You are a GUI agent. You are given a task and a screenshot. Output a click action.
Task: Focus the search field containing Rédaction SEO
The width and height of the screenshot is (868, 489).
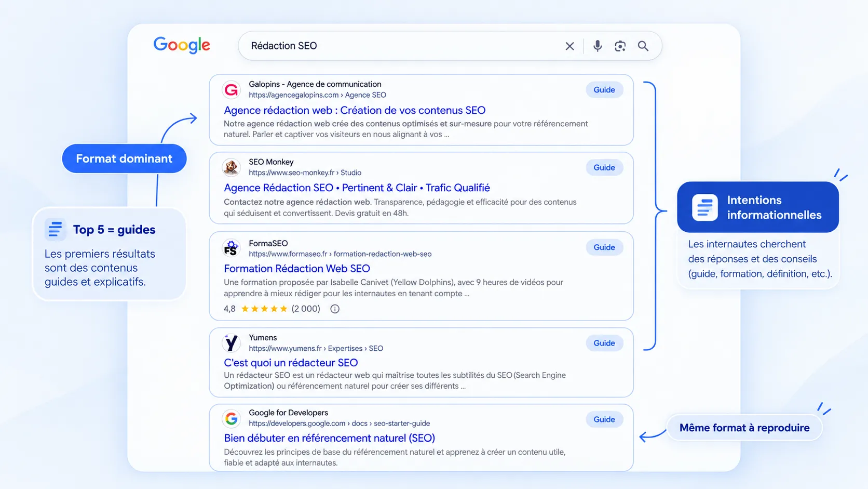450,46
